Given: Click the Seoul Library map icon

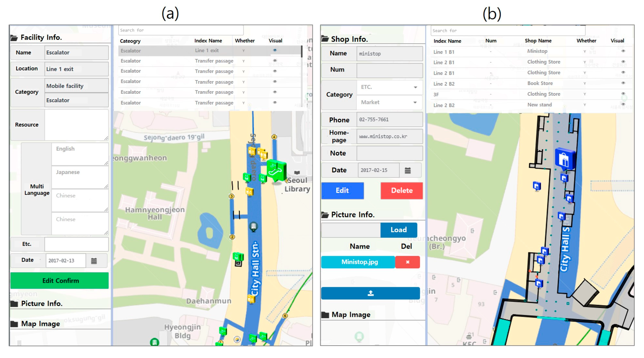Looking at the screenshot, I should [297, 173].
